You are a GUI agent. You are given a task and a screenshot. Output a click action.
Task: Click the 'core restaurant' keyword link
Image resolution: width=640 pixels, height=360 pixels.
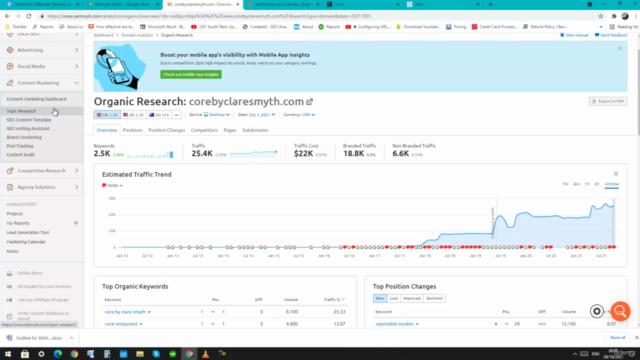[121, 324]
